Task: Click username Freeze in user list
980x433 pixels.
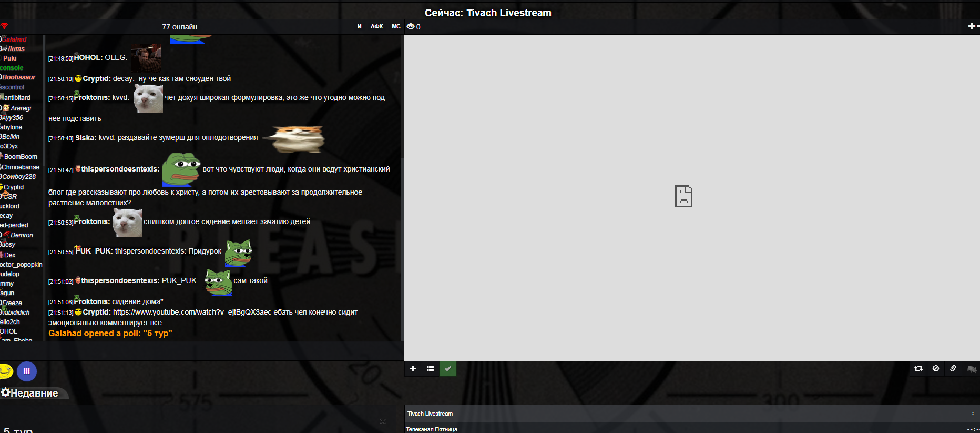Action: (12, 303)
